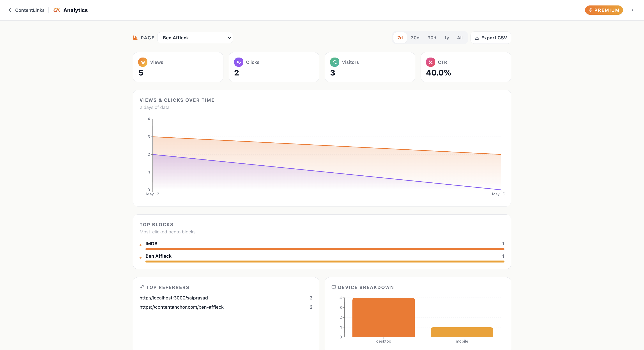
Task: Click the Views & Clicks Over Time heading
Action: 177,100
